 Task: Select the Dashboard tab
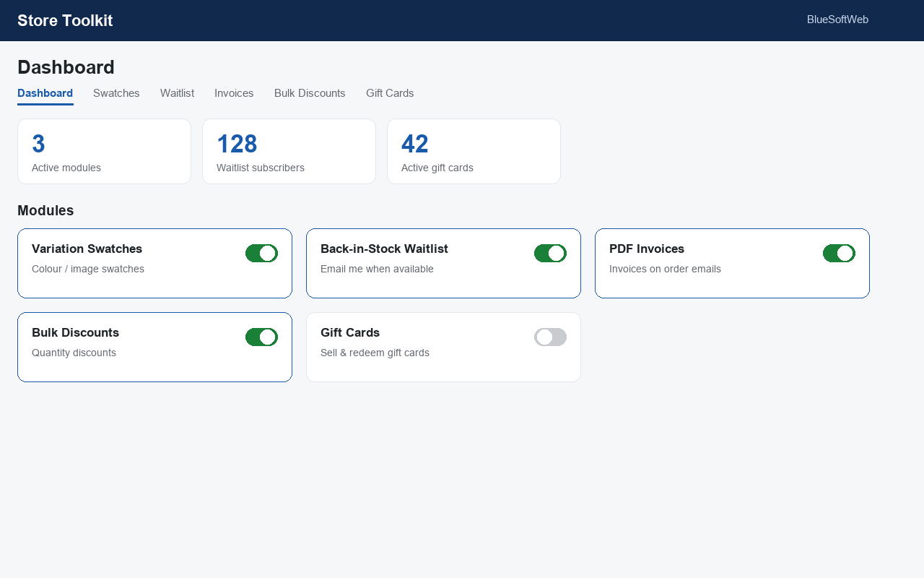pos(45,93)
